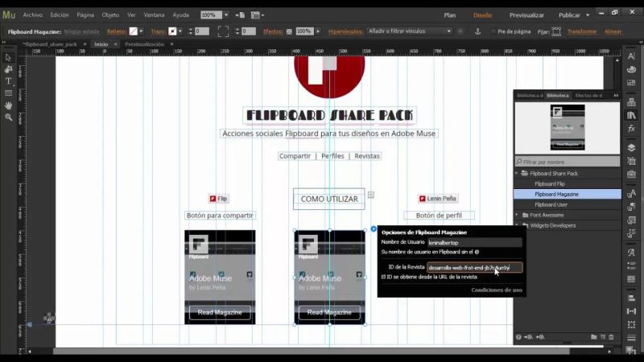
Task: Open the Swatches palette panel icon
Action: tap(631, 69)
